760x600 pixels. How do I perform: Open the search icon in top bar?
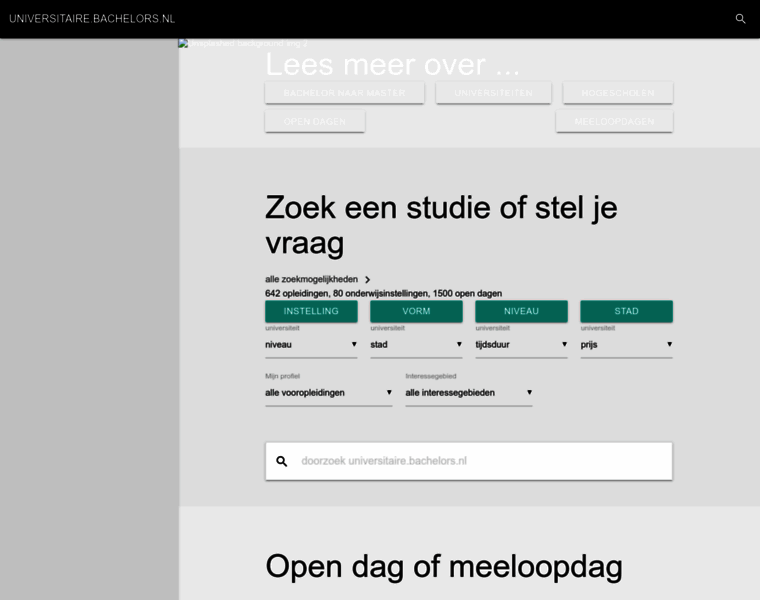click(740, 19)
